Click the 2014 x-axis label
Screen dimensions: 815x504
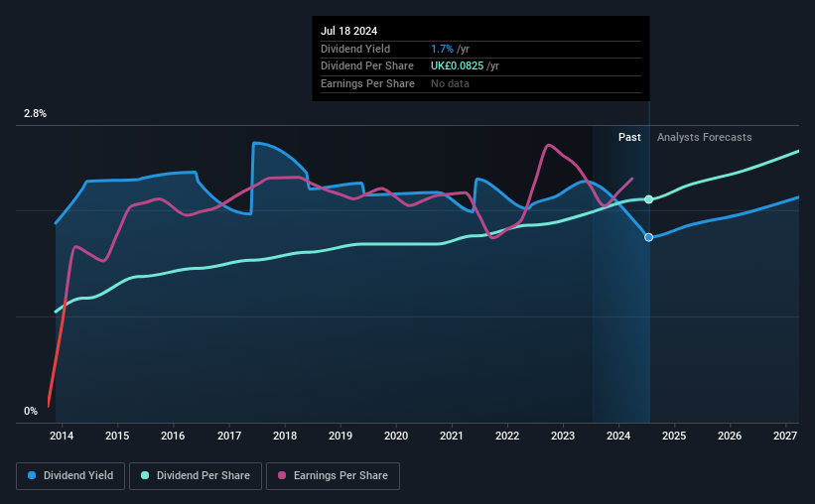[62, 436]
